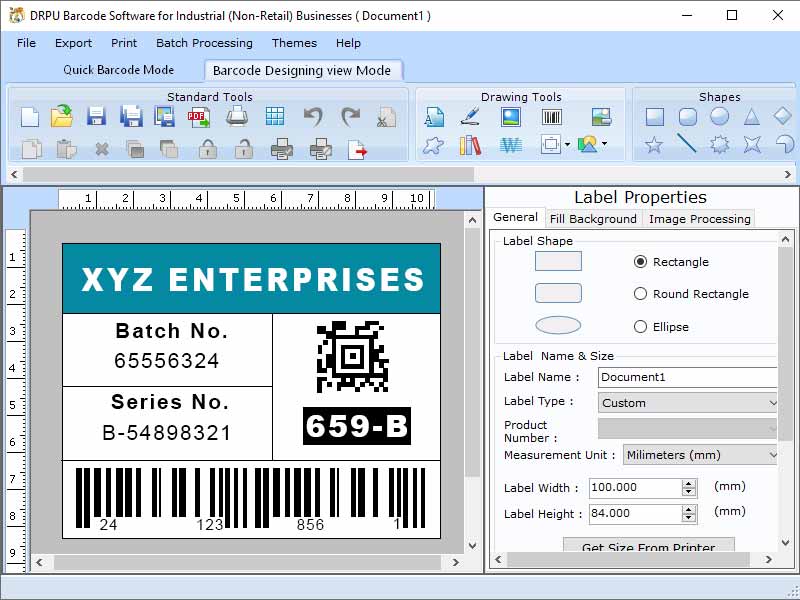The width and height of the screenshot is (800, 600).
Task: Select the star shape
Action: click(654, 144)
